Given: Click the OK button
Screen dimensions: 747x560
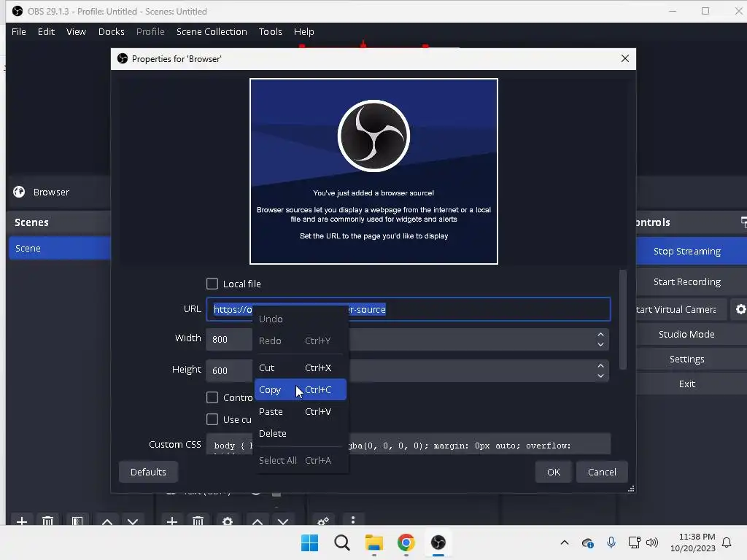Looking at the screenshot, I should click(553, 472).
